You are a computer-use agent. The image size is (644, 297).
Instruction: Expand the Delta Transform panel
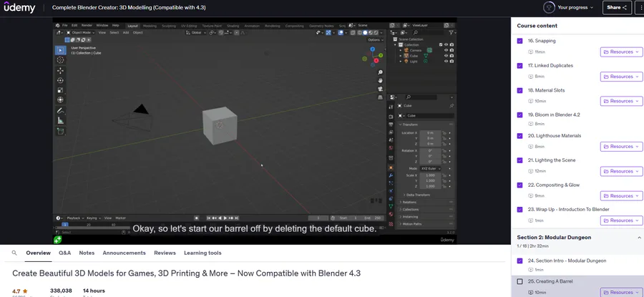pyautogui.click(x=419, y=195)
